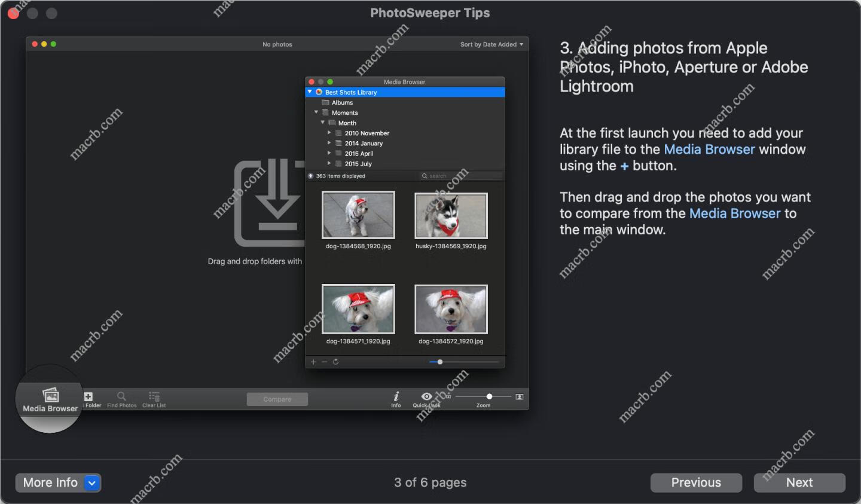Click the magnified Media Browser toolbar icon

(51, 395)
